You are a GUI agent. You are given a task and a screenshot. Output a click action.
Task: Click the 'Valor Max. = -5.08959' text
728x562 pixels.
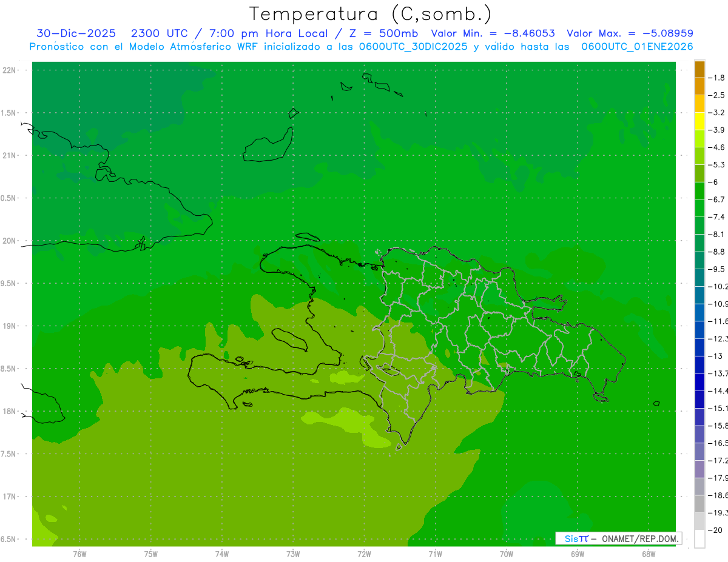(x=630, y=33)
